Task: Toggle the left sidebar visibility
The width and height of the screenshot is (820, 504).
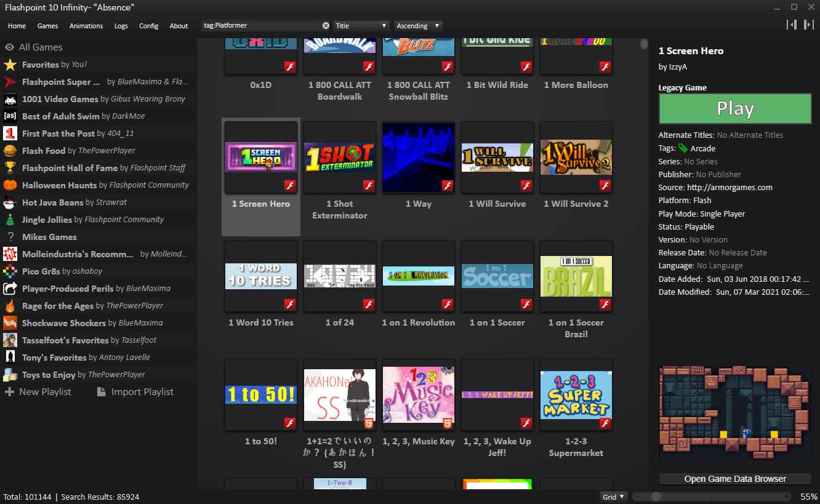Action: (x=792, y=25)
